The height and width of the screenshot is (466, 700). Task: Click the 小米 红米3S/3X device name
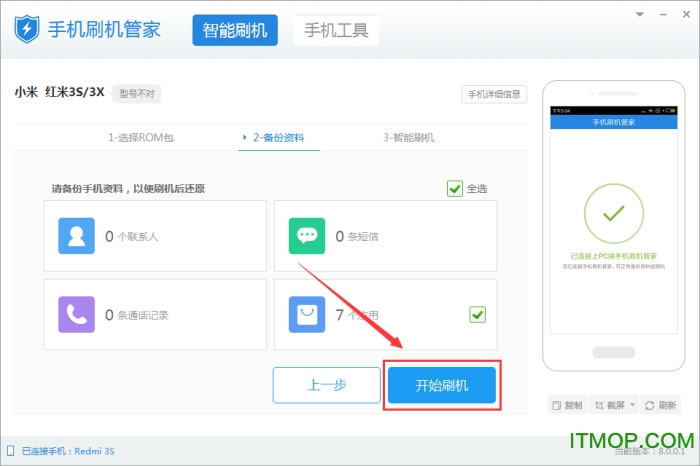pos(59,92)
